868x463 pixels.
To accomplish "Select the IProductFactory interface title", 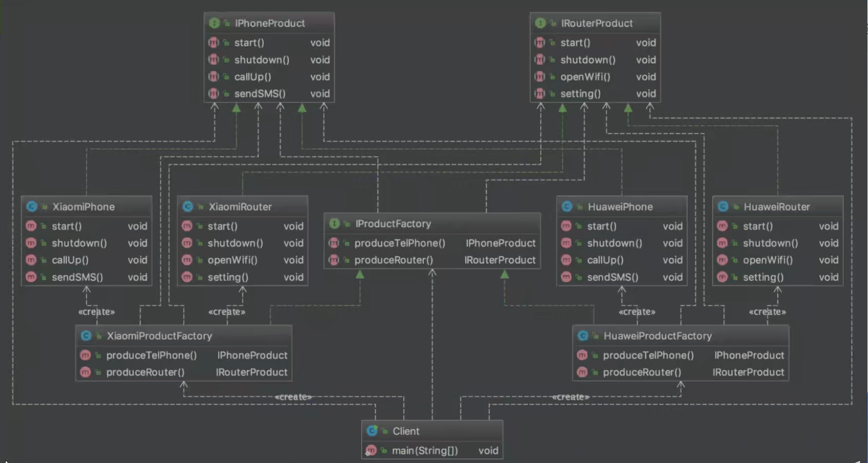I will 393,224.
